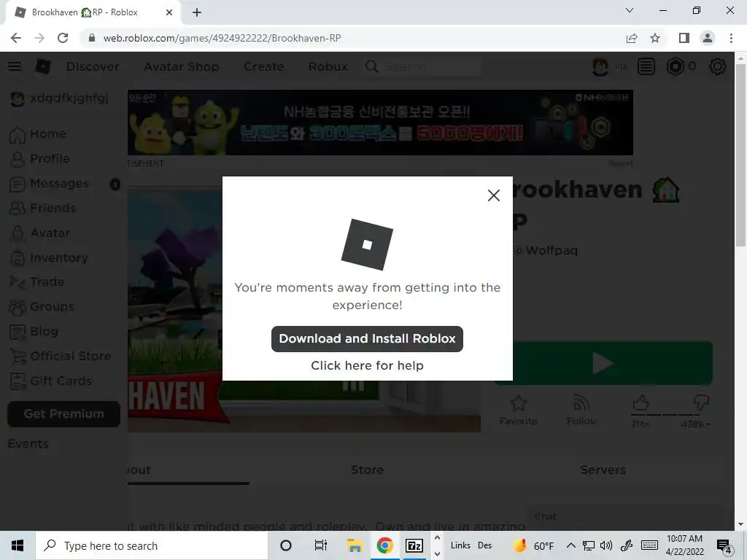Screen dimensions: 747x560
Task: Open the settings gear icon
Action: tap(718, 66)
